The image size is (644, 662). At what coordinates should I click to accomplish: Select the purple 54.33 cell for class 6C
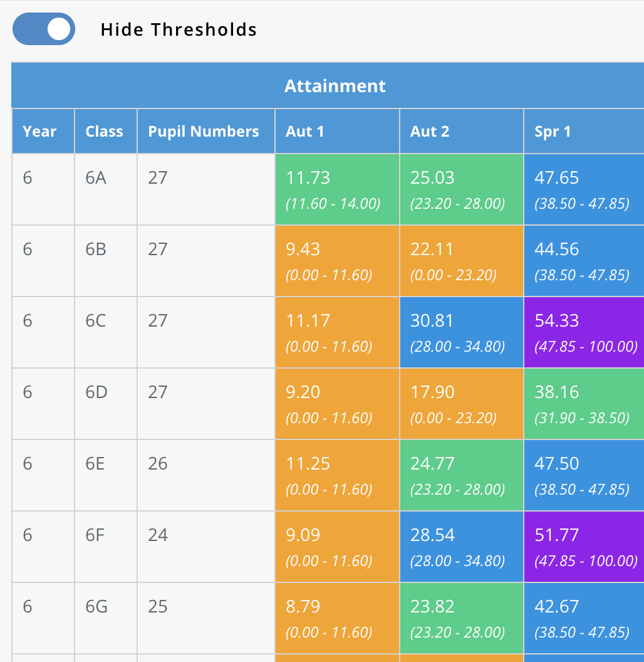tap(584, 332)
